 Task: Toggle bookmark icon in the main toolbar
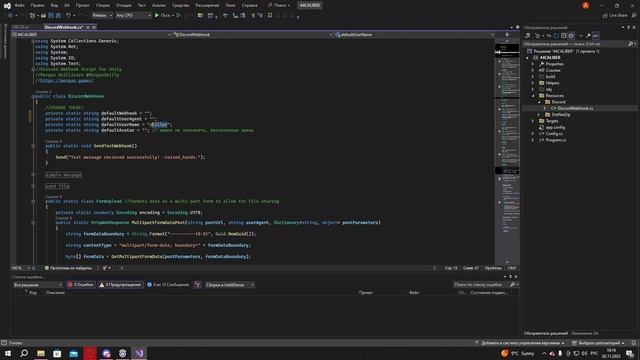tap(270, 16)
